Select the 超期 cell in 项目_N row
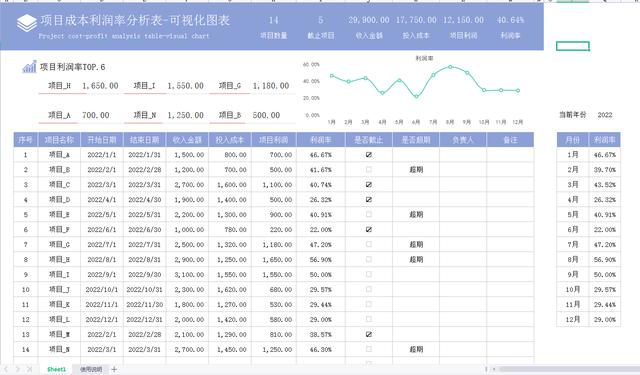The height and width of the screenshot is (375, 640). coord(416,349)
